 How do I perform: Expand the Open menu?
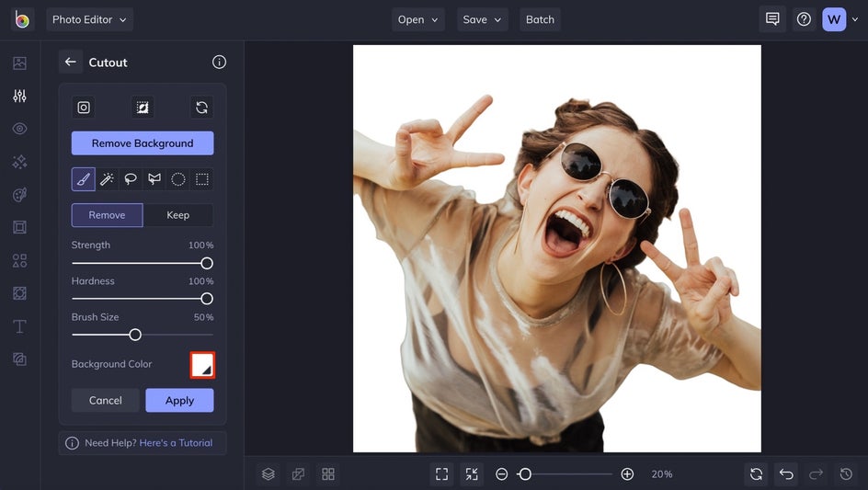click(x=418, y=19)
